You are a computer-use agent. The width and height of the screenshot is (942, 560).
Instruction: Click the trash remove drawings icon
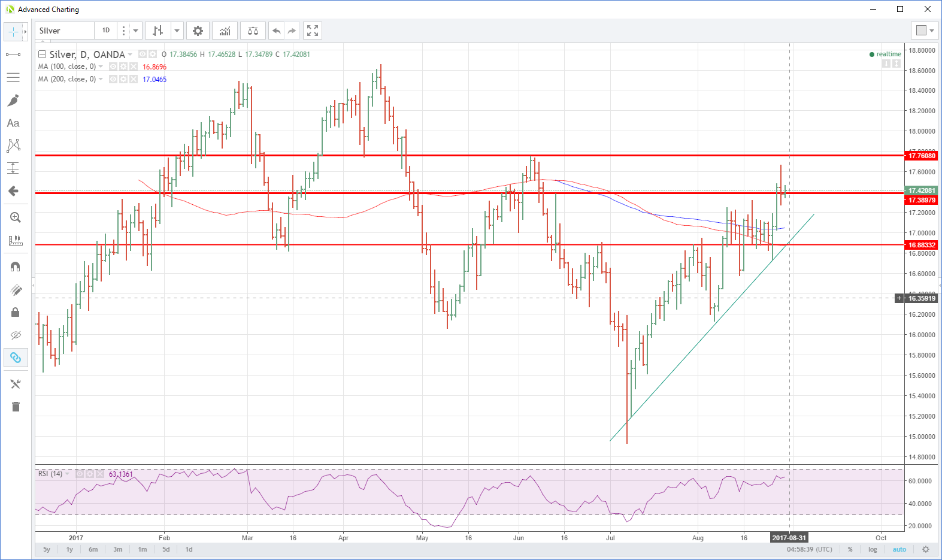[16, 407]
